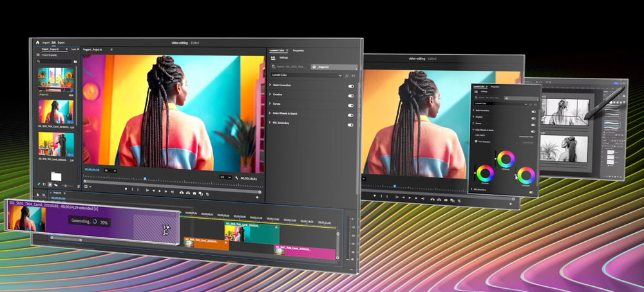Select the Lumetri Color panel tab
Image resolution: width=644 pixels, height=292 pixels.
[x=277, y=50]
